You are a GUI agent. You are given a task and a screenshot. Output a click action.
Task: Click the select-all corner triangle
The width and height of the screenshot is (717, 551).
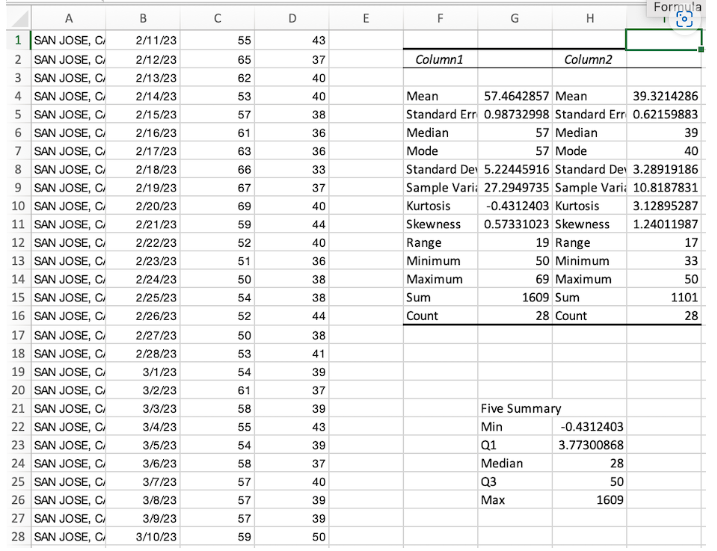(20, 19)
